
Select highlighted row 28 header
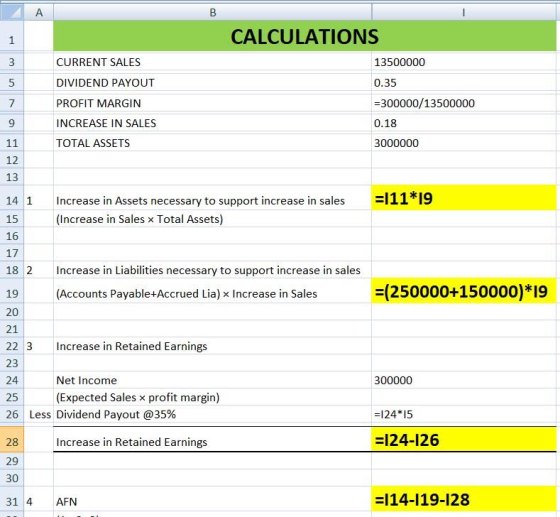click(x=12, y=440)
